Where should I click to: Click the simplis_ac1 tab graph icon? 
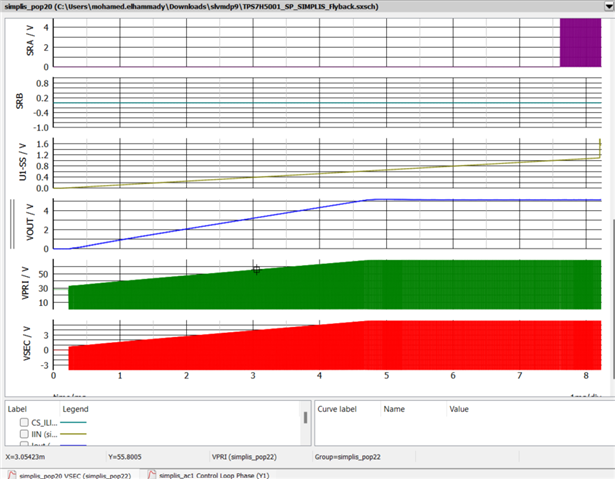152,475
